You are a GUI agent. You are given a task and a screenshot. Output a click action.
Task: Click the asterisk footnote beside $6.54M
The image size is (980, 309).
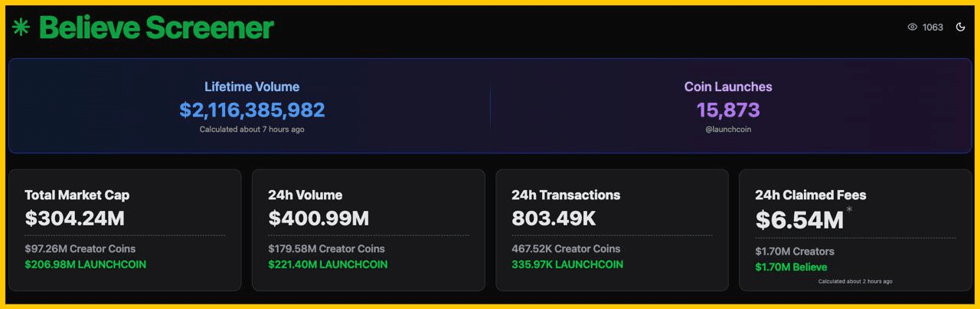click(849, 209)
